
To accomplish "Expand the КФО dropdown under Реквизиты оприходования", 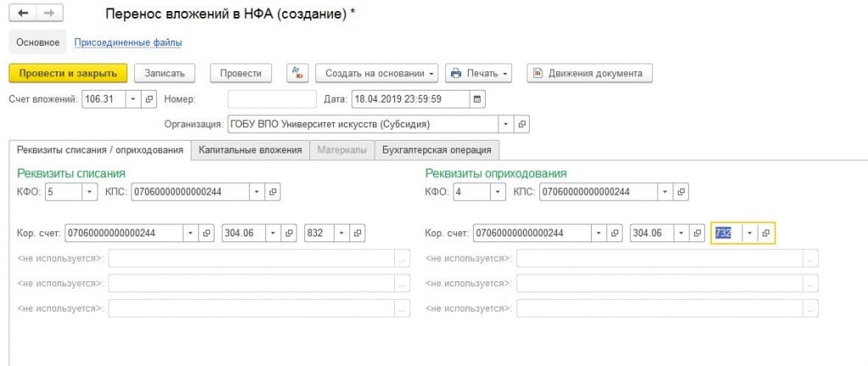I will [x=497, y=192].
